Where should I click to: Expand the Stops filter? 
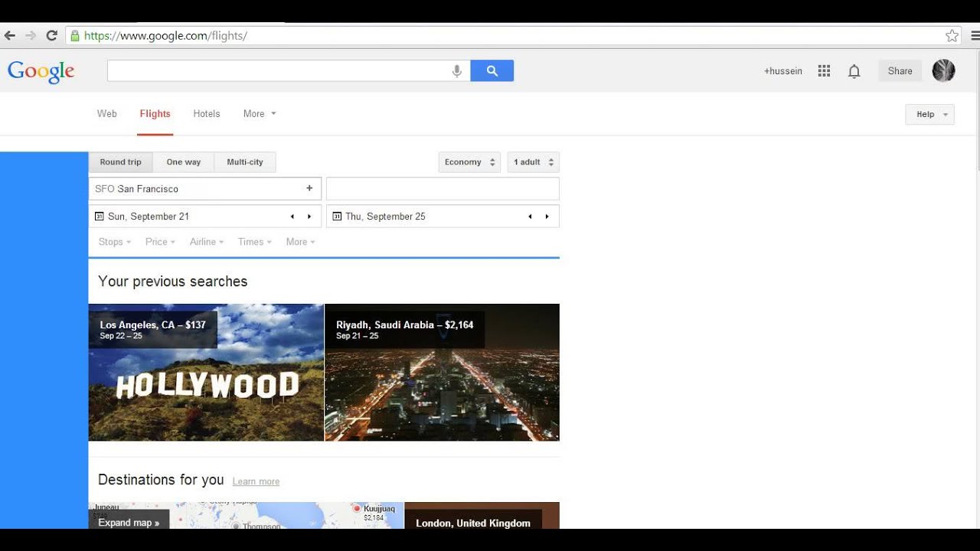click(115, 242)
